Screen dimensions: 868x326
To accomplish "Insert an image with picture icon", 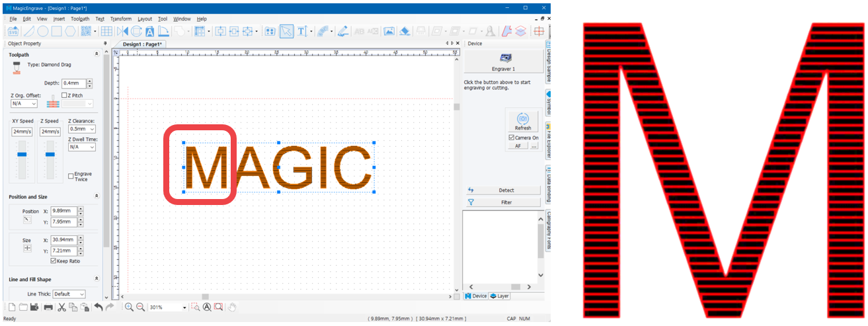I will coord(389,31).
